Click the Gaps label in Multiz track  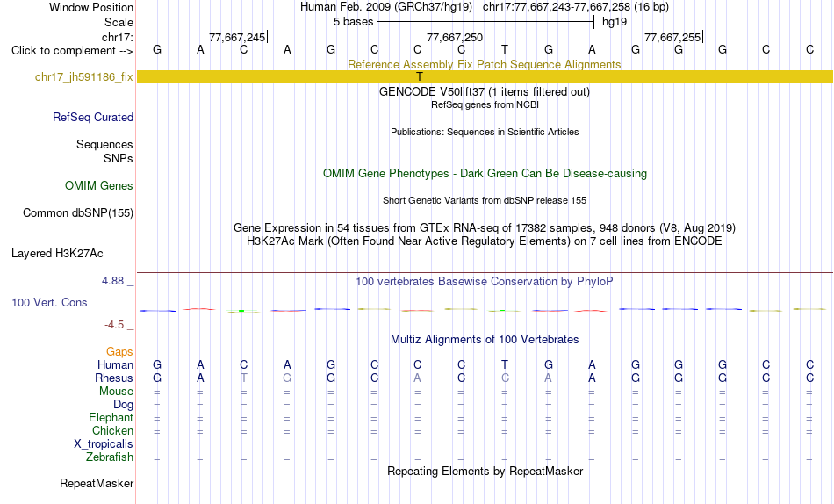[x=119, y=351]
